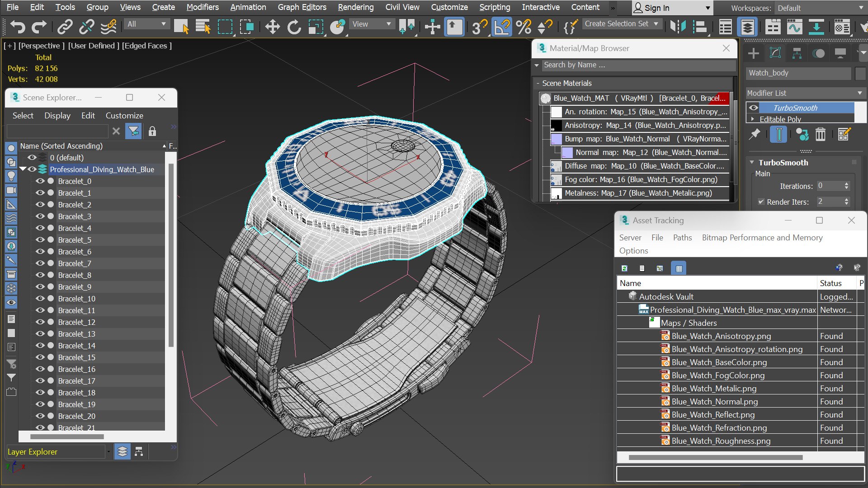This screenshot has width=868, height=488.
Task: Collapse the TurboSmooth rollout
Action: click(x=752, y=162)
